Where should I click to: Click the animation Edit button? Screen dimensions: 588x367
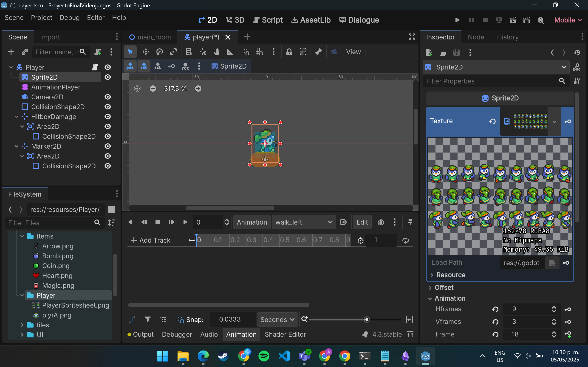coord(362,222)
